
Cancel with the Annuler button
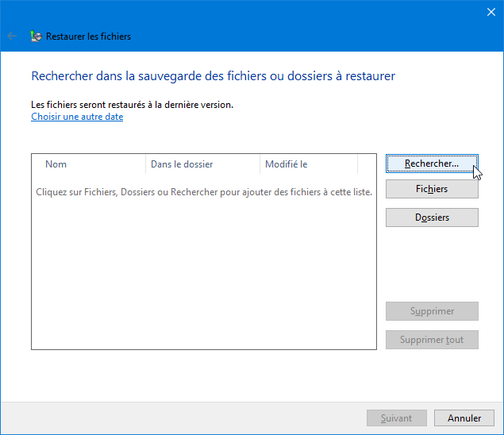click(x=464, y=418)
